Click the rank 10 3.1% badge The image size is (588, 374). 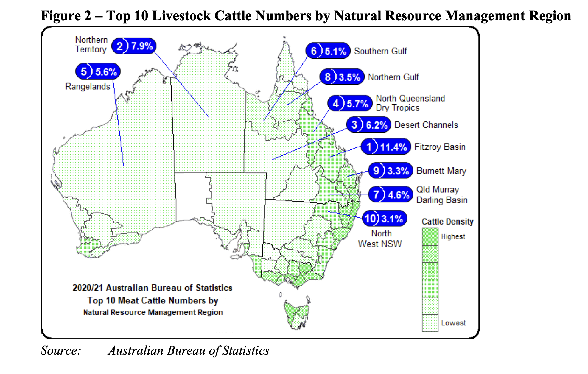click(385, 219)
